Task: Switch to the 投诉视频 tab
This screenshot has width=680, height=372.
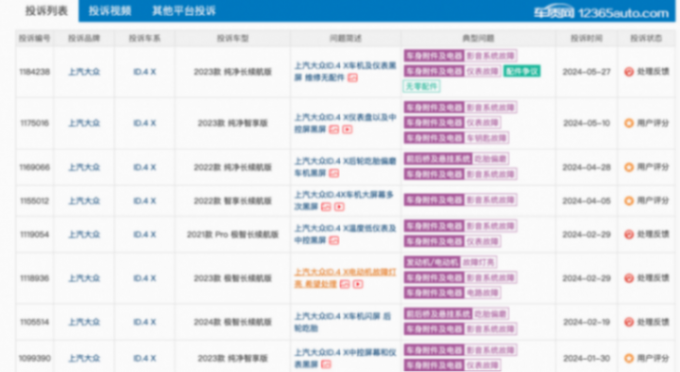Action: (x=110, y=11)
